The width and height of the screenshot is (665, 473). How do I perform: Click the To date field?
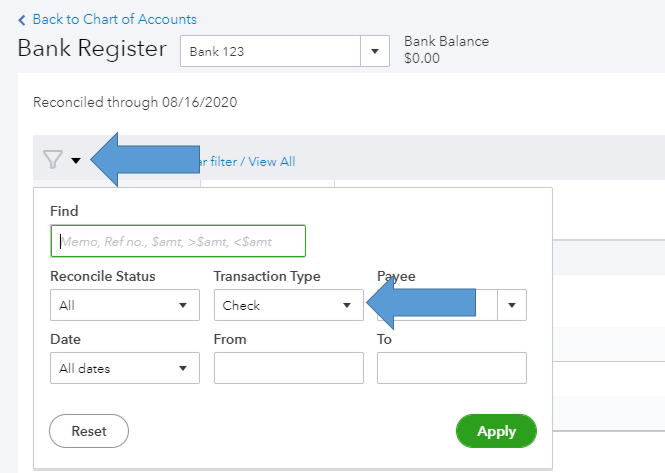pos(451,368)
